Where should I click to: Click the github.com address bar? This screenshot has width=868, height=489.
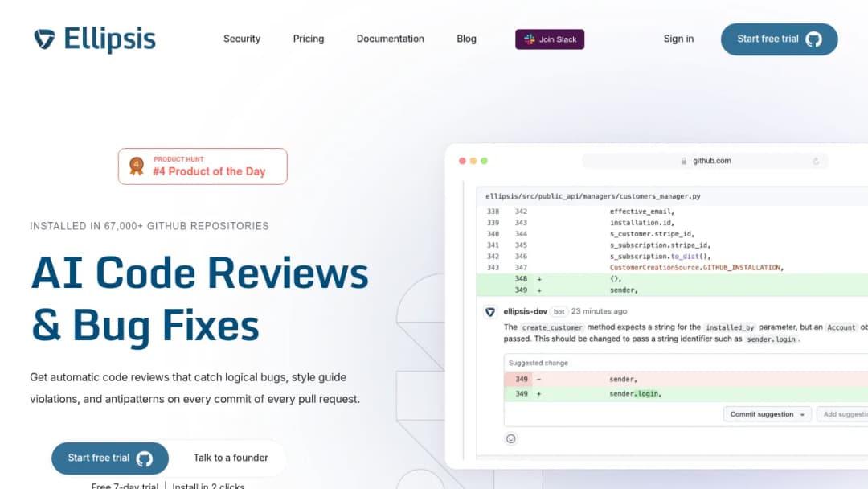(706, 161)
